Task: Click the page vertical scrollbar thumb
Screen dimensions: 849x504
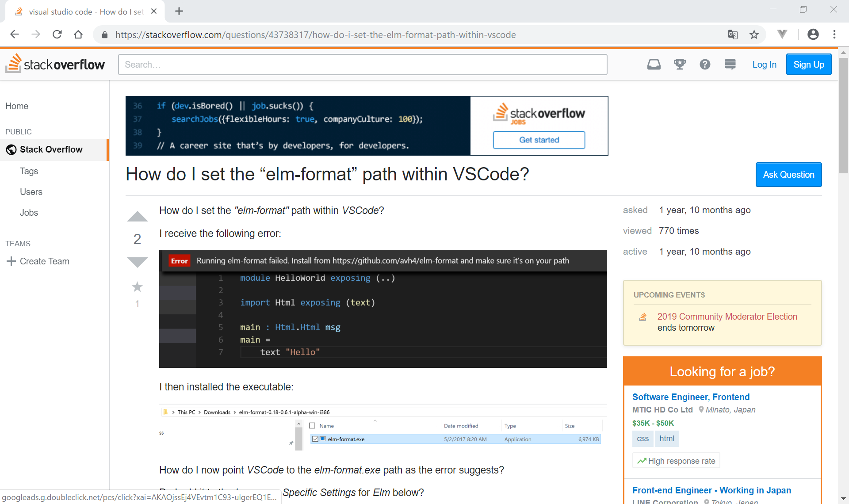Action: [843, 115]
